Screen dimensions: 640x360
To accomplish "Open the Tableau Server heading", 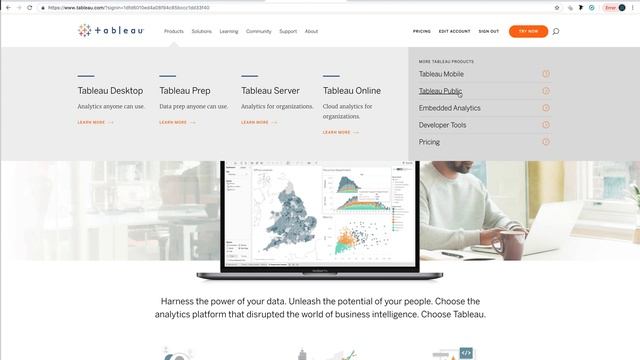I will (x=270, y=91).
